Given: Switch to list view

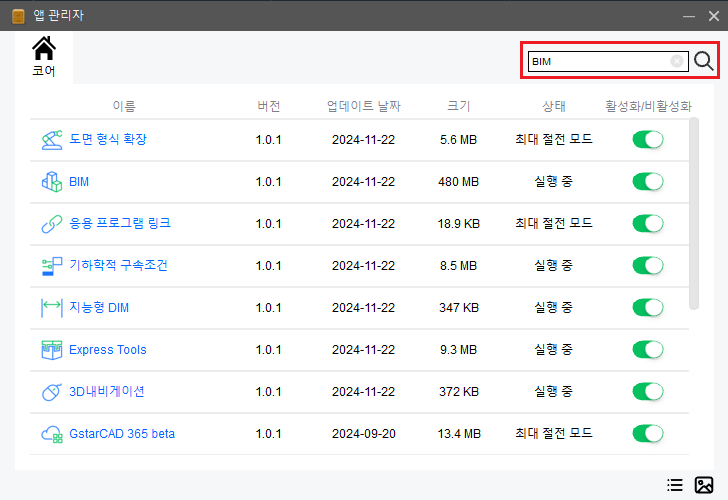Looking at the screenshot, I should (x=675, y=485).
